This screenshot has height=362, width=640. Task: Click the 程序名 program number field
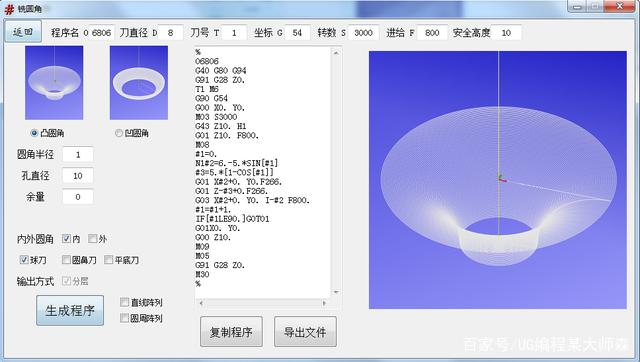click(102, 33)
